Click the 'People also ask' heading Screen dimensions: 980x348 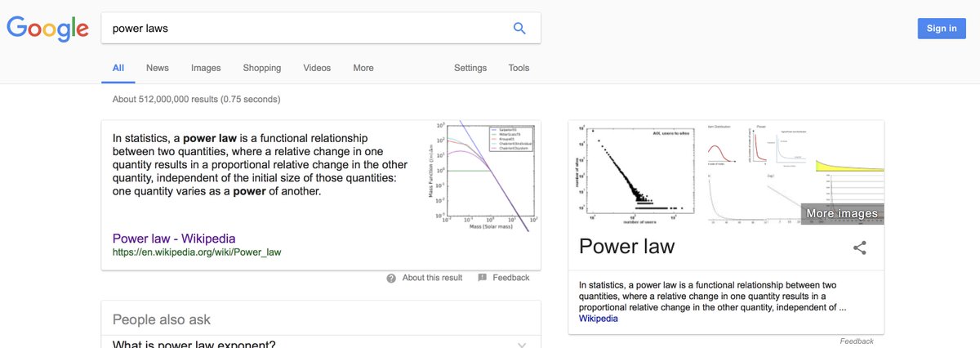162,319
